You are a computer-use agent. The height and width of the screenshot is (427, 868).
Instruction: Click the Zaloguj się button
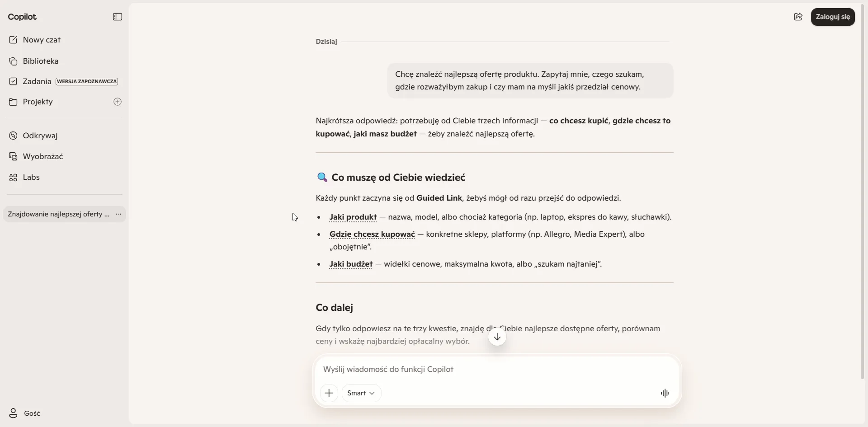pos(833,17)
